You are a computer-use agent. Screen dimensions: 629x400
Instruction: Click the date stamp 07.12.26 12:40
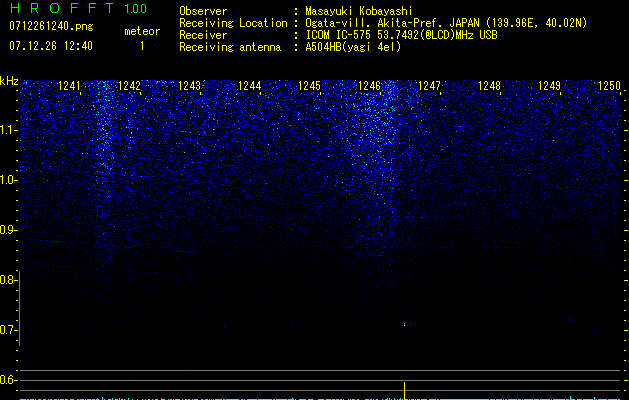[x=51, y=46]
